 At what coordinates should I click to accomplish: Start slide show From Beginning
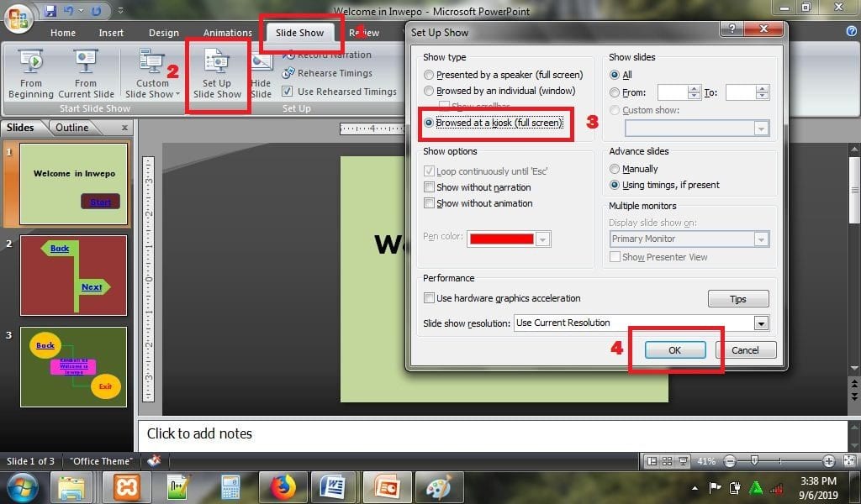pyautogui.click(x=31, y=74)
